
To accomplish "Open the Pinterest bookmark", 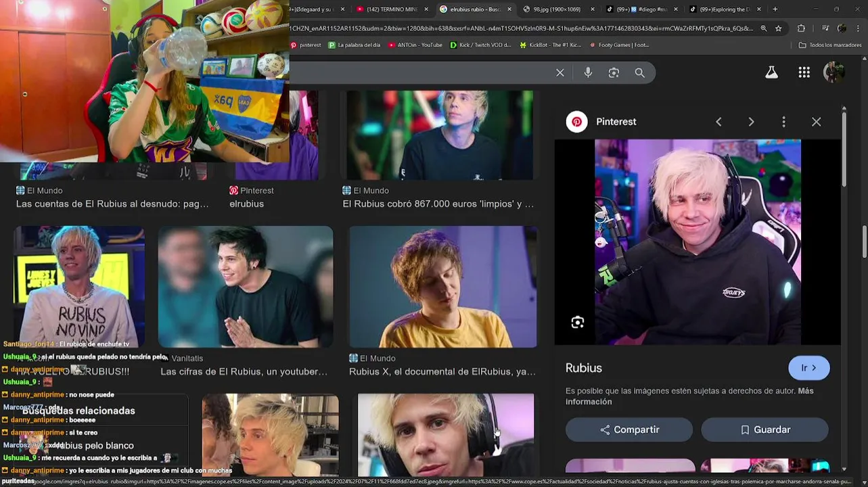I will (x=306, y=45).
